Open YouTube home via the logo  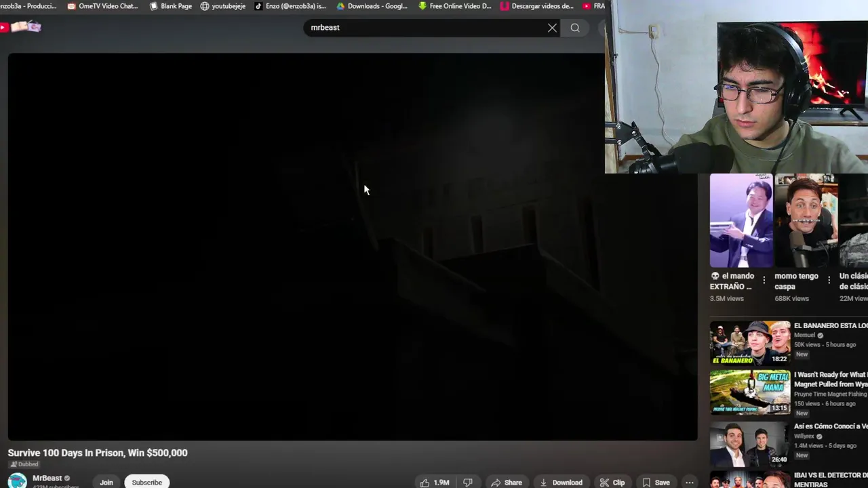pyautogui.click(x=22, y=27)
